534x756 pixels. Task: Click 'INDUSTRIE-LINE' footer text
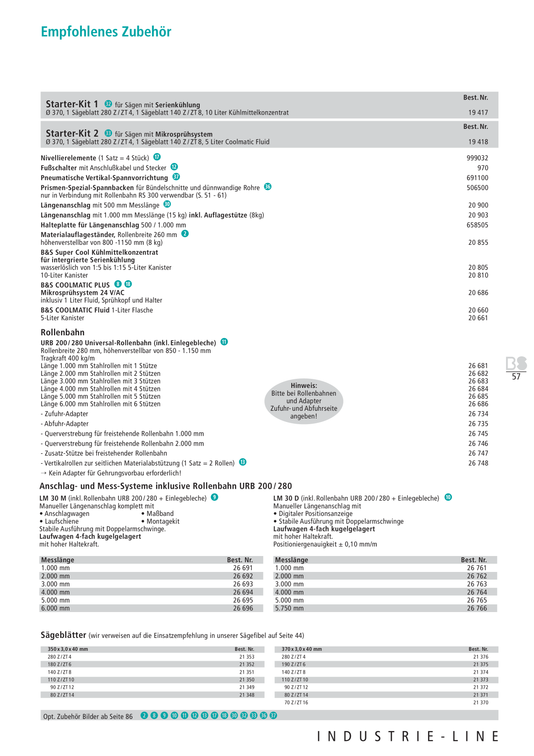point(408,737)
